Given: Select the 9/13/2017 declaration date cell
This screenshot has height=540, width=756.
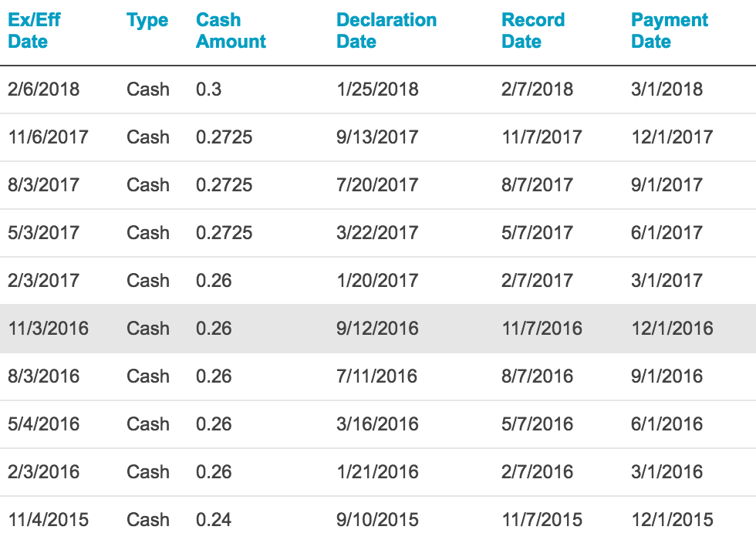Looking at the screenshot, I should click(378, 137).
